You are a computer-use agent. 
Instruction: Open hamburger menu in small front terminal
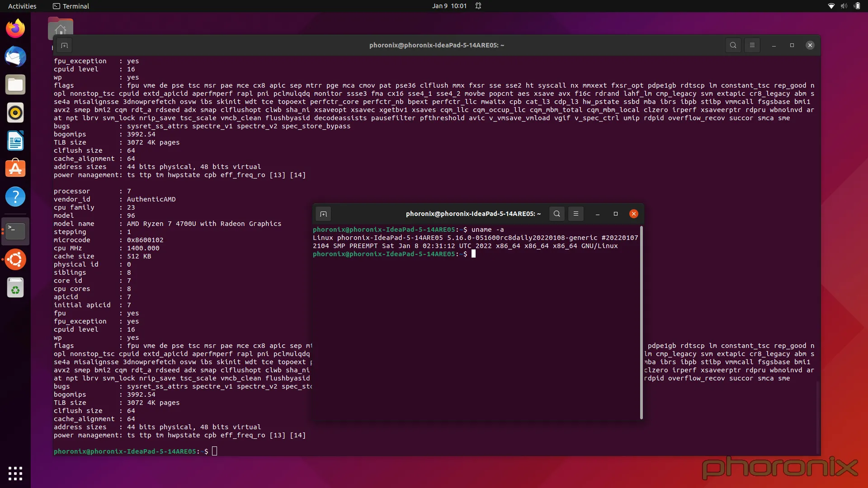(576, 214)
